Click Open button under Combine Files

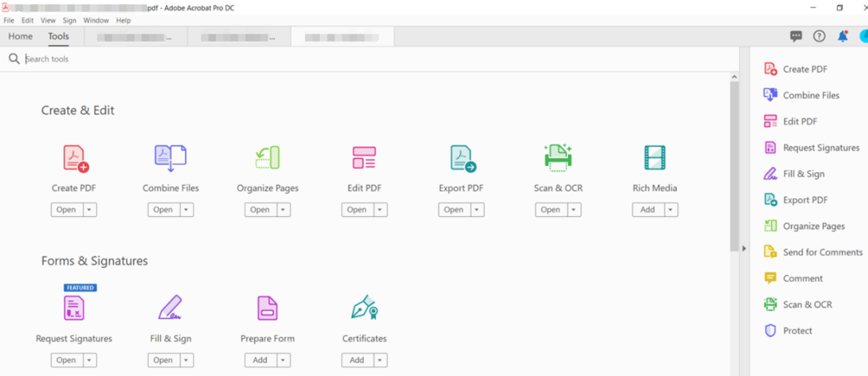[x=163, y=210]
